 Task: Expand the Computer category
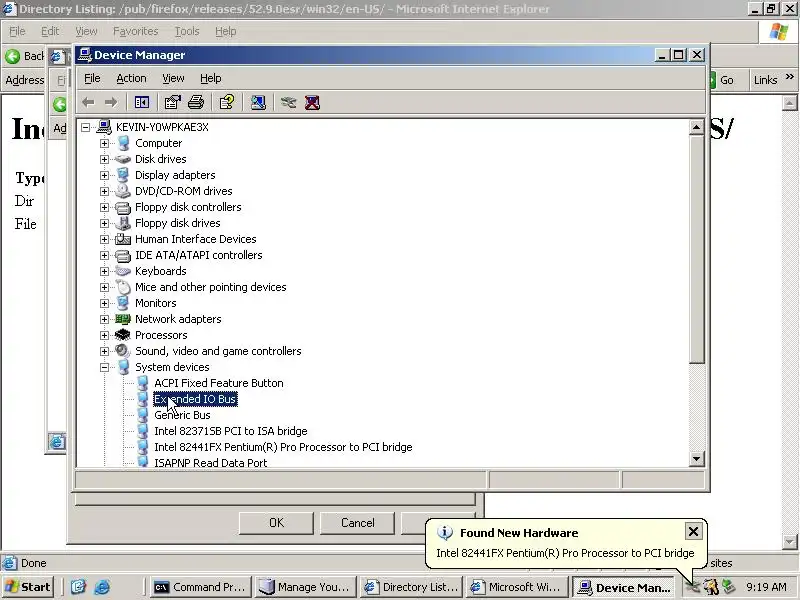point(104,143)
